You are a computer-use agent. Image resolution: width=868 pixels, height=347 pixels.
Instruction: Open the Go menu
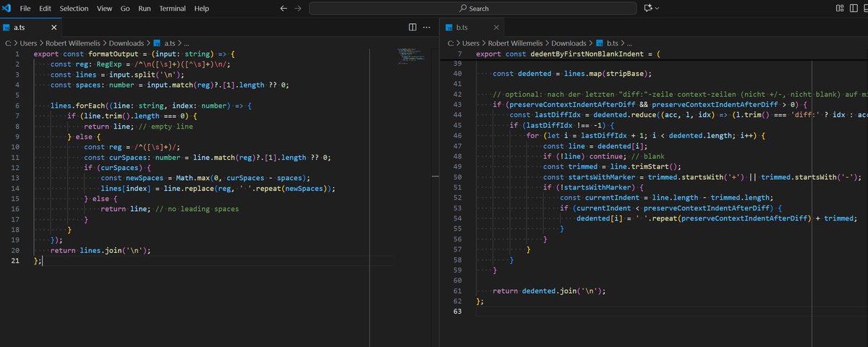point(125,9)
